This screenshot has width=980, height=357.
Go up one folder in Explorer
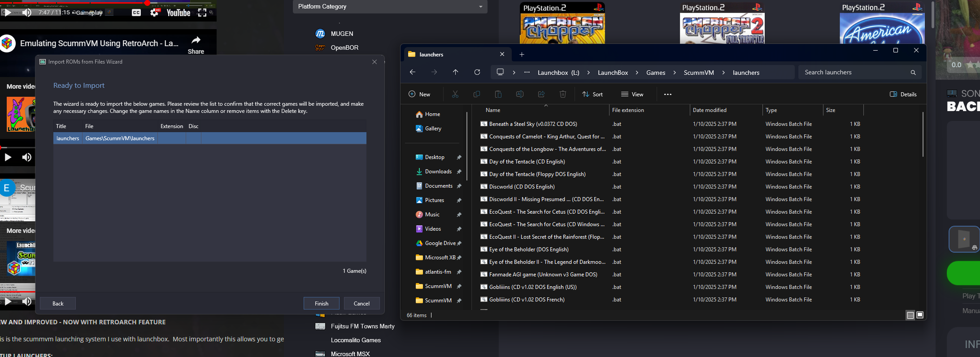click(x=456, y=72)
